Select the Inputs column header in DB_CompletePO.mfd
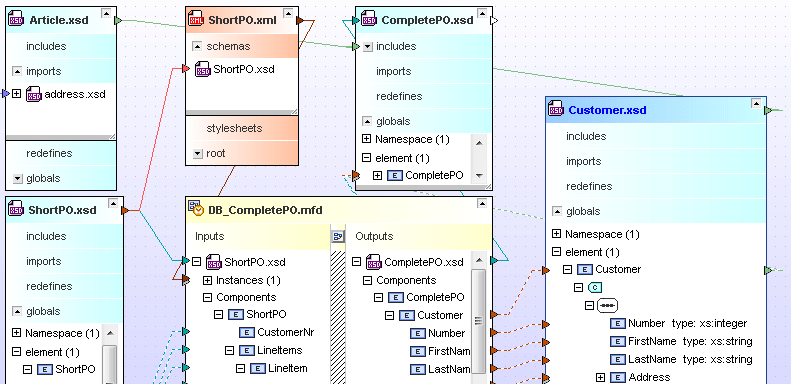Image resolution: width=791 pixels, height=384 pixels. (209, 236)
